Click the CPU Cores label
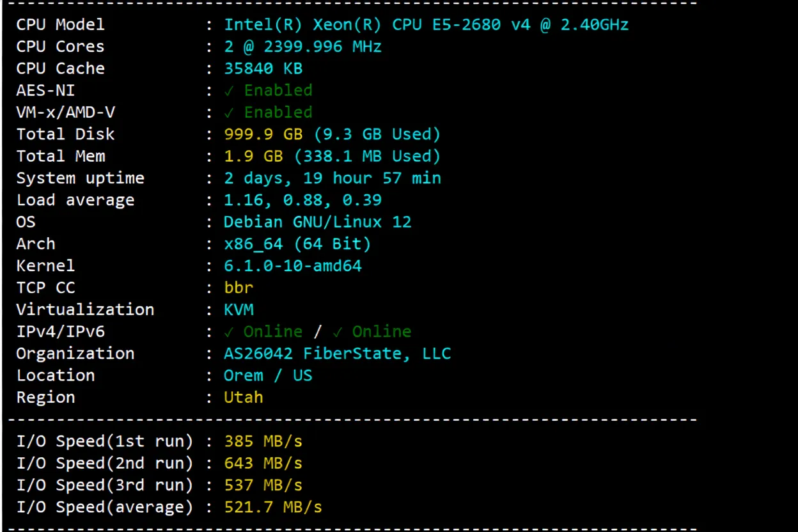Image resolution: width=798 pixels, height=532 pixels. [60, 47]
